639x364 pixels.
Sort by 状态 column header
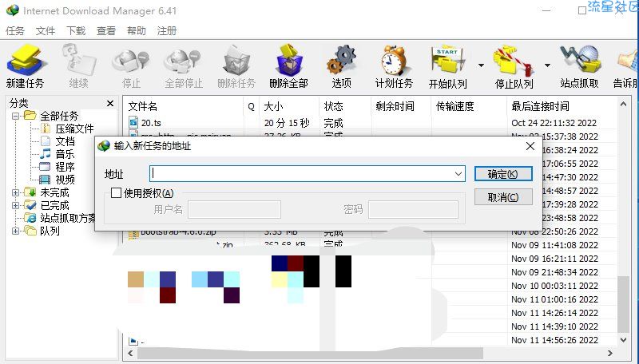tap(333, 107)
